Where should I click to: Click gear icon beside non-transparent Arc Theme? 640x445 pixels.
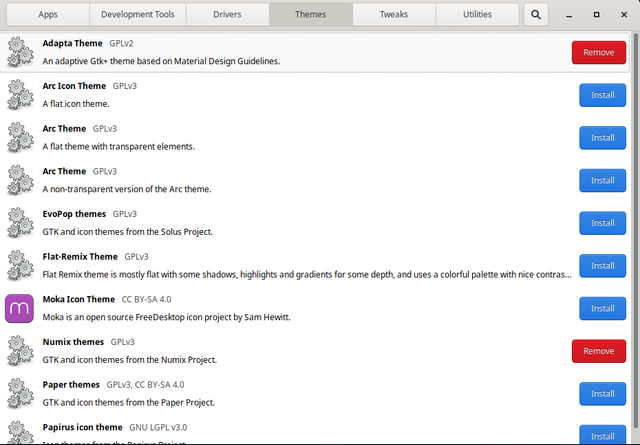(20, 180)
